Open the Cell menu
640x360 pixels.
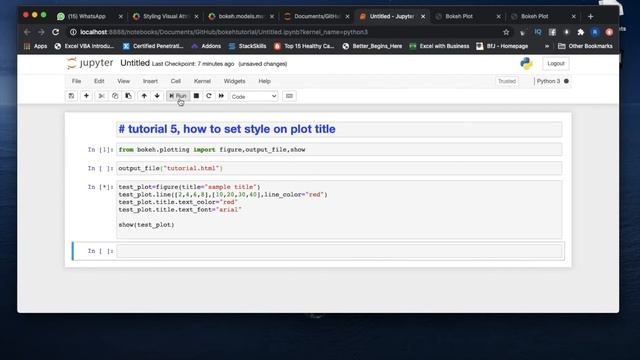point(176,81)
